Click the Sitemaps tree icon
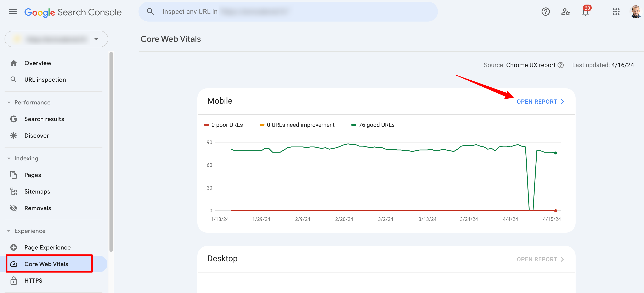644x293 pixels. point(14,191)
